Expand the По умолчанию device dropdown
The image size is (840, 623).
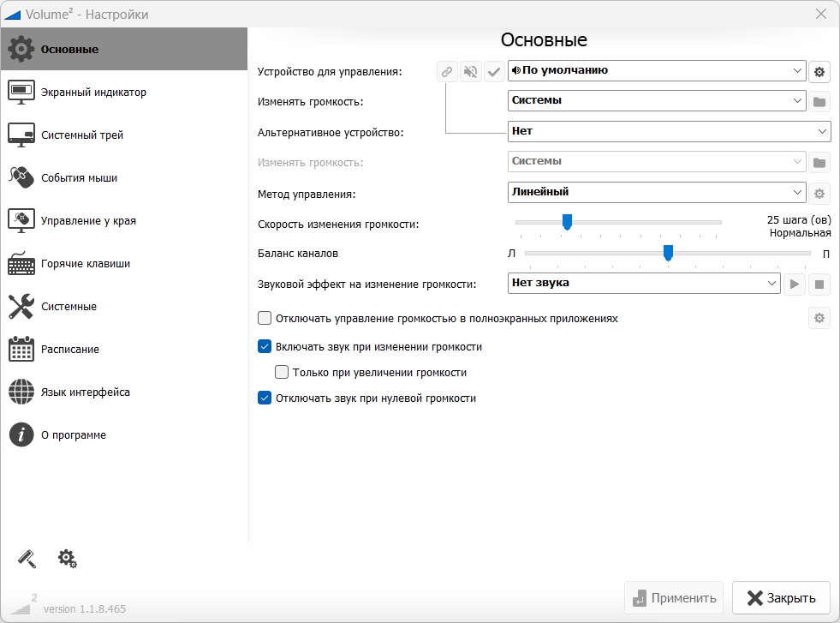coord(657,71)
